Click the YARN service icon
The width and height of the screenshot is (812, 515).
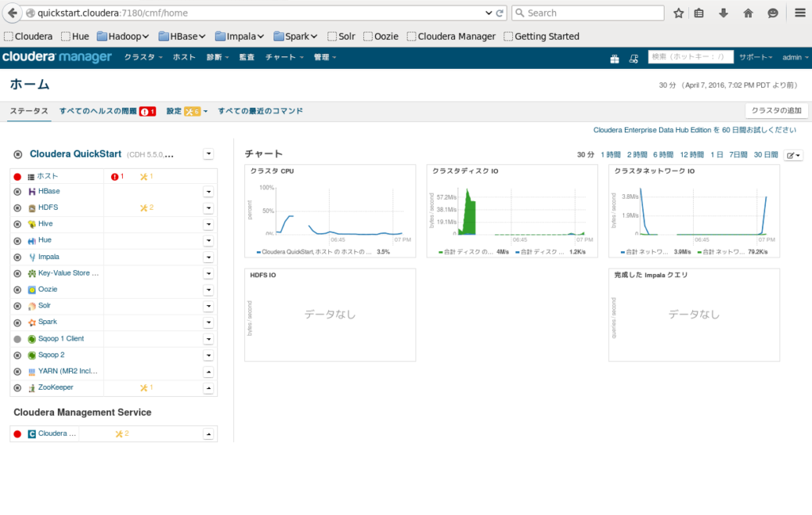32,372
